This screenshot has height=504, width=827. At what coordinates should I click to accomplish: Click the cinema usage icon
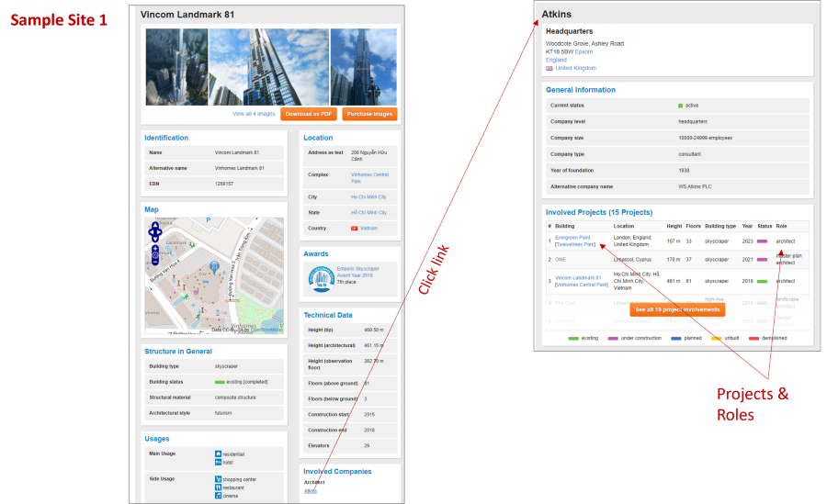219,496
